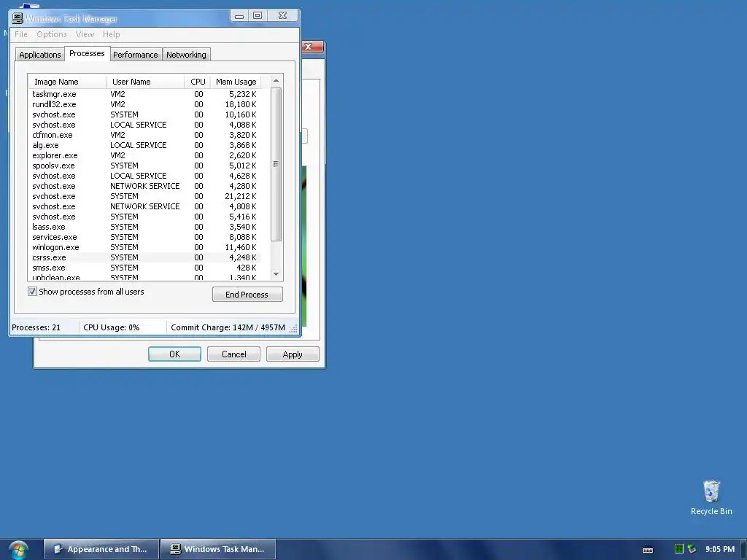
Task: Sort by Mem Usage column header
Action: (236, 82)
